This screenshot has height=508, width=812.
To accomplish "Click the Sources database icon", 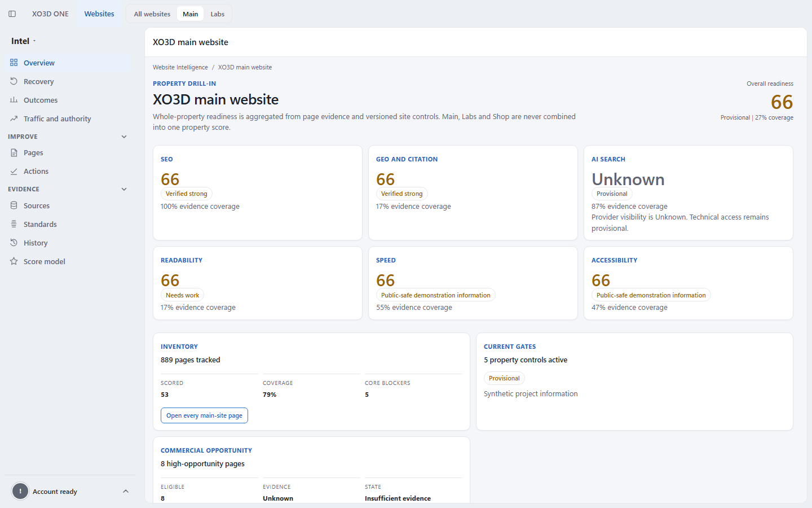I will [14, 205].
